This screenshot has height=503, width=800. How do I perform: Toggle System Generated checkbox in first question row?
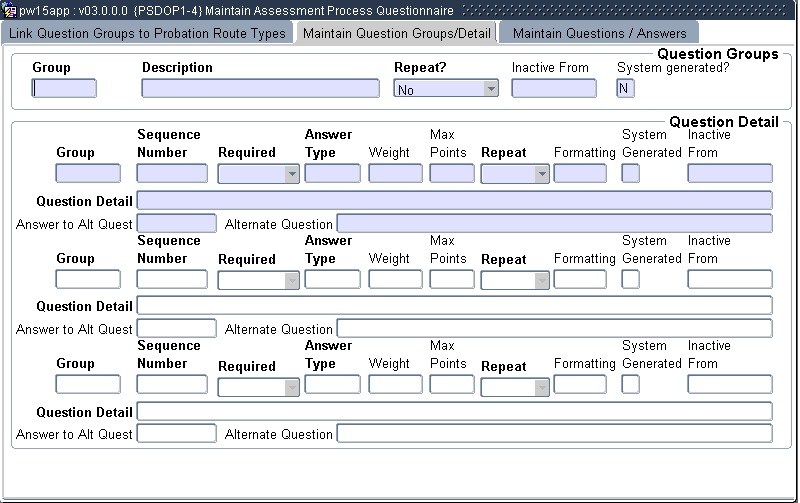pyautogui.click(x=631, y=174)
